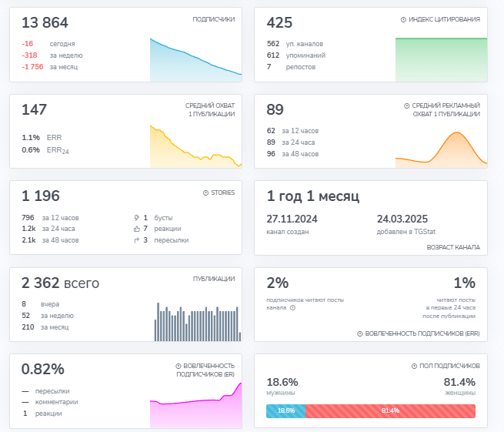The height and width of the screenshot is (432, 504).
Task: Click the blue subscribers decline chart
Action: click(x=195, y=63)
